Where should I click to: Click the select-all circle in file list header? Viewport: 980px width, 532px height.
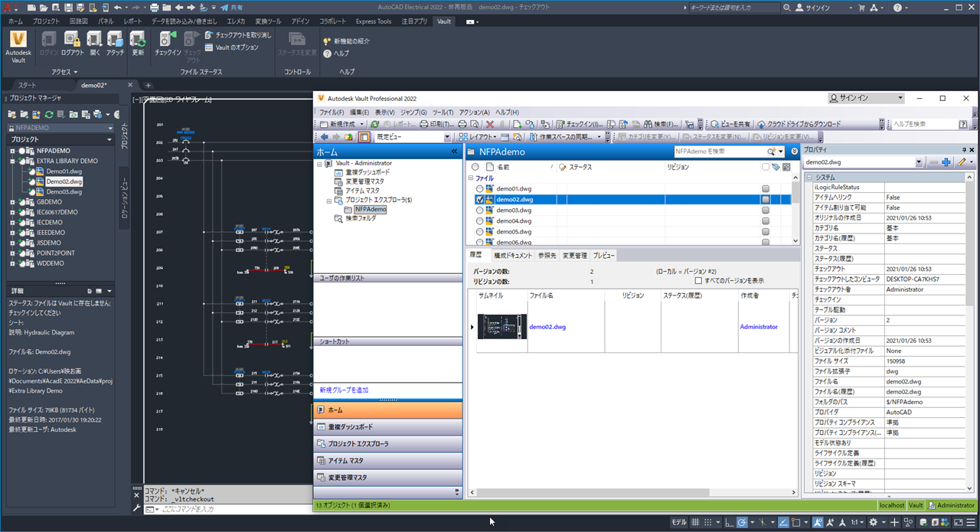(x=475, y=167)
